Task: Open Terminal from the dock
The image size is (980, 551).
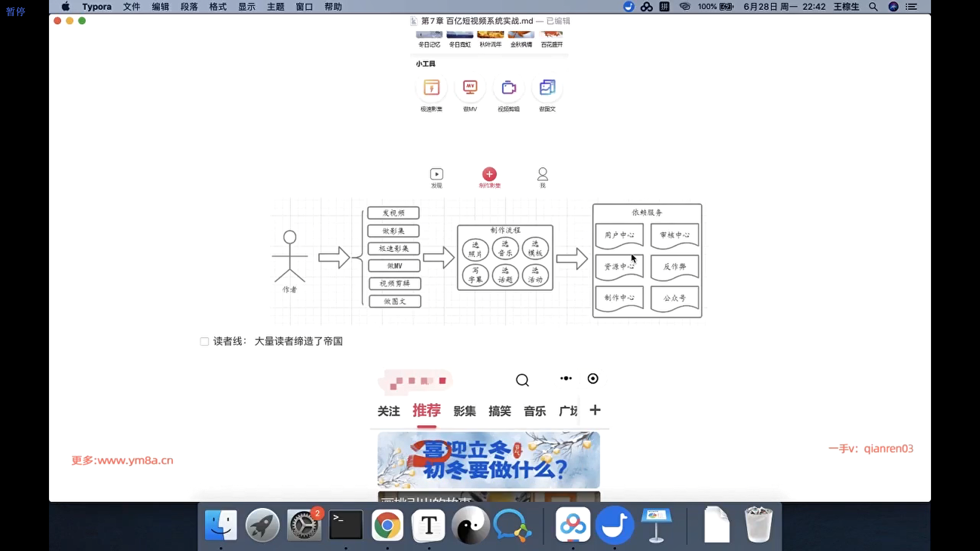Action: click(346, 525)
